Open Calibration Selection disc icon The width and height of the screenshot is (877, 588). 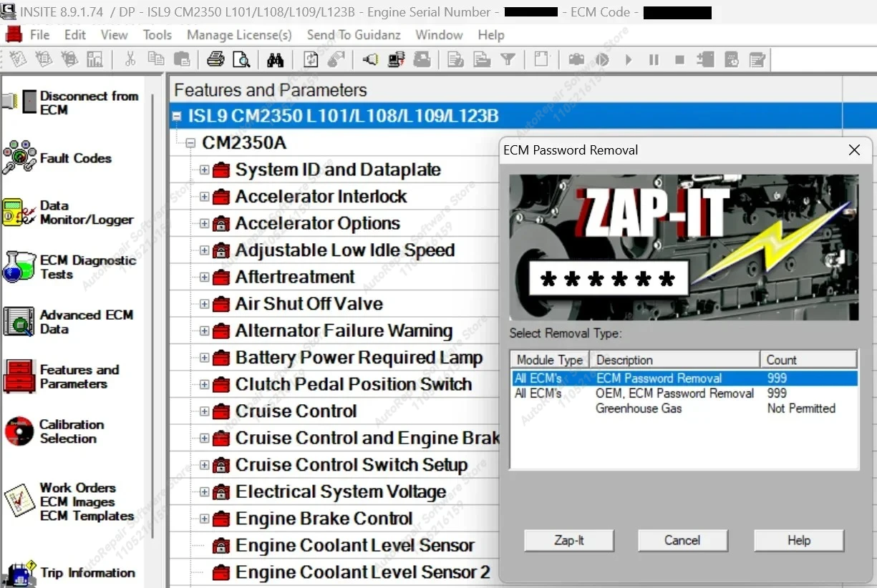19,431
